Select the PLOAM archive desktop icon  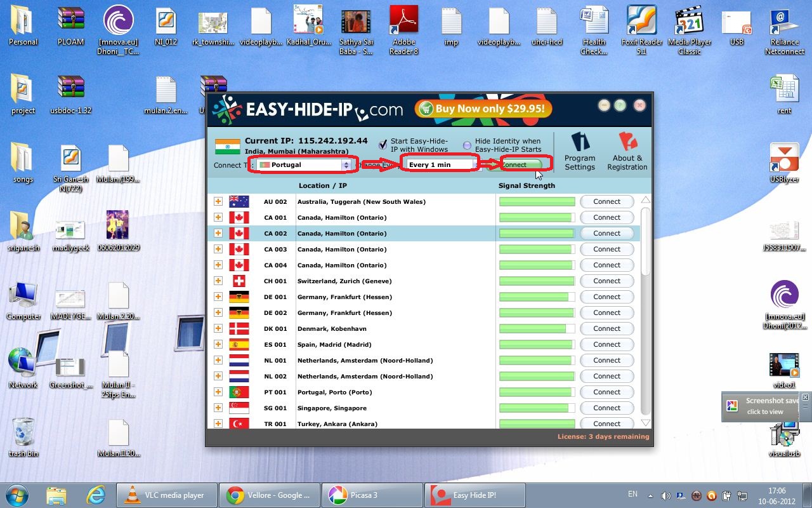pos(70,26)
